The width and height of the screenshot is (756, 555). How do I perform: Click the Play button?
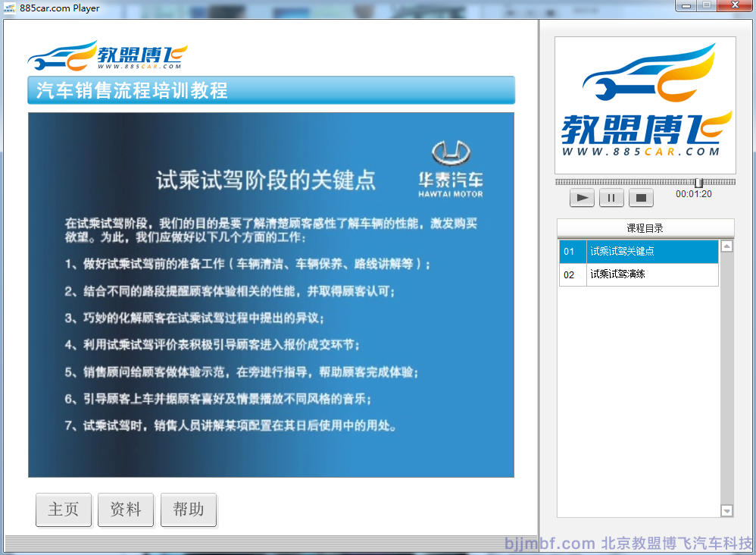(x=582, y=198)
